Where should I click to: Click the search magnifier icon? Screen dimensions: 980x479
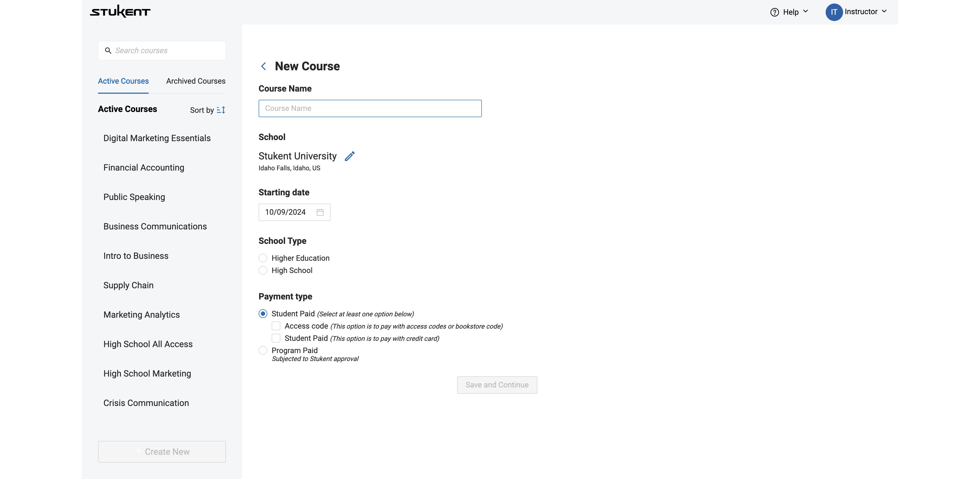tap(108, 51)
